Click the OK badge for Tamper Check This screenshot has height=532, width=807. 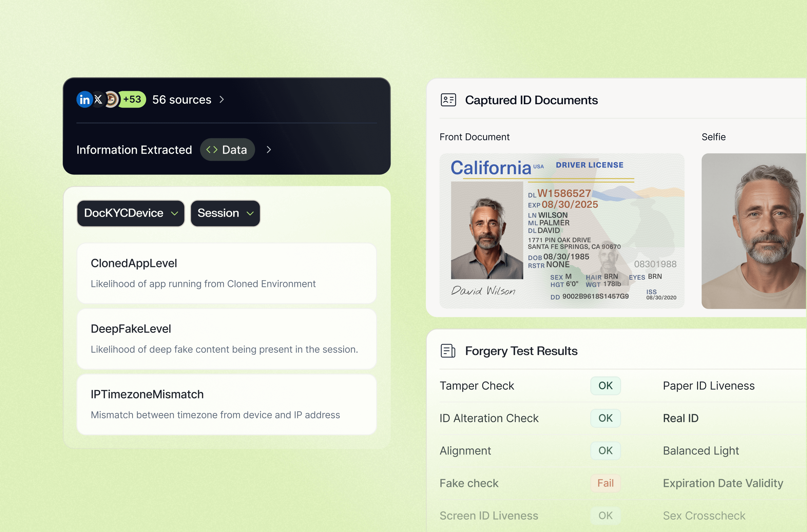click(605, 386)
